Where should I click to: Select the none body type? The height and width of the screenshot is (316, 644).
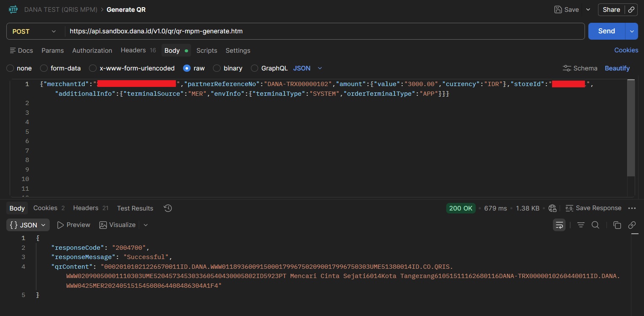[19, 68]
